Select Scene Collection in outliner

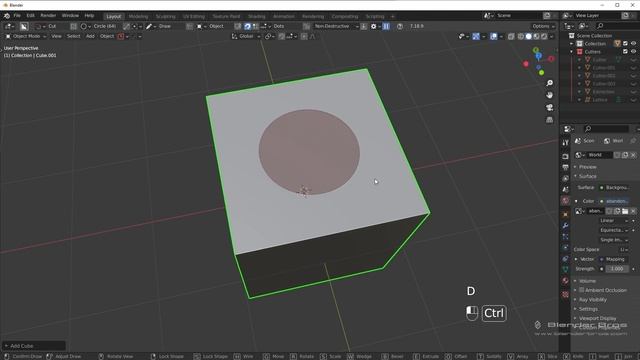pos(594,36)
